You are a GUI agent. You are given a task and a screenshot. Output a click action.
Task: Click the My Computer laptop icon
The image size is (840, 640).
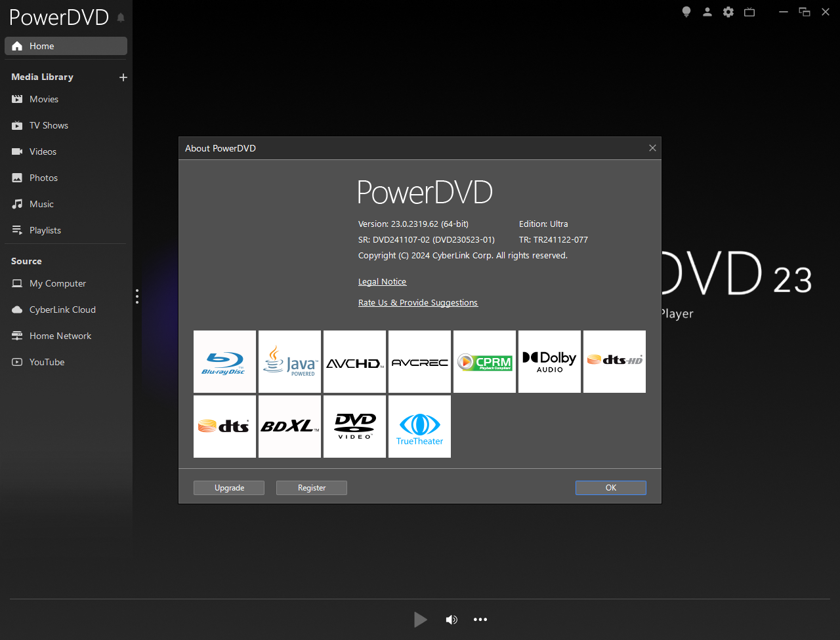[x=17, y=283]
